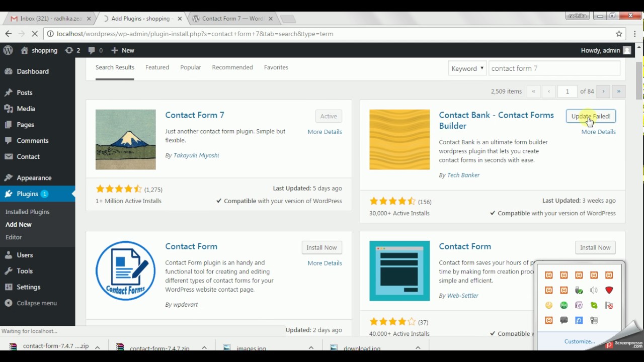
Task: Switch to the Featured tab
Action: [157, 67]
